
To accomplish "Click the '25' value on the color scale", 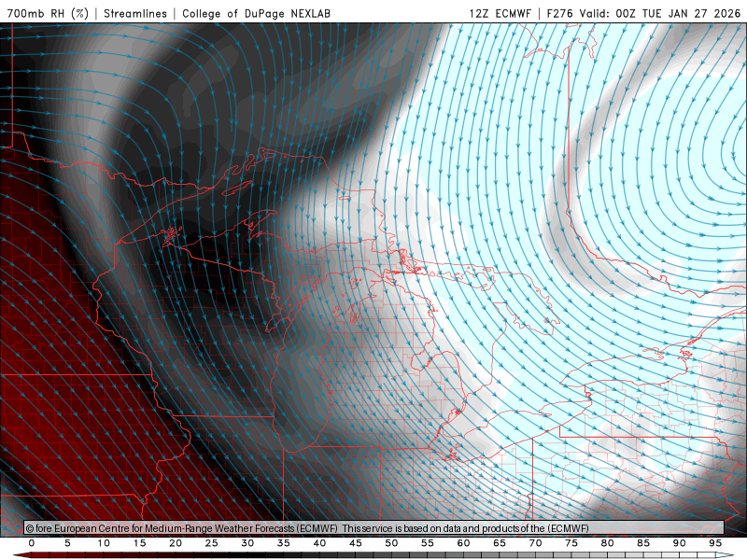I will point(212,543).
